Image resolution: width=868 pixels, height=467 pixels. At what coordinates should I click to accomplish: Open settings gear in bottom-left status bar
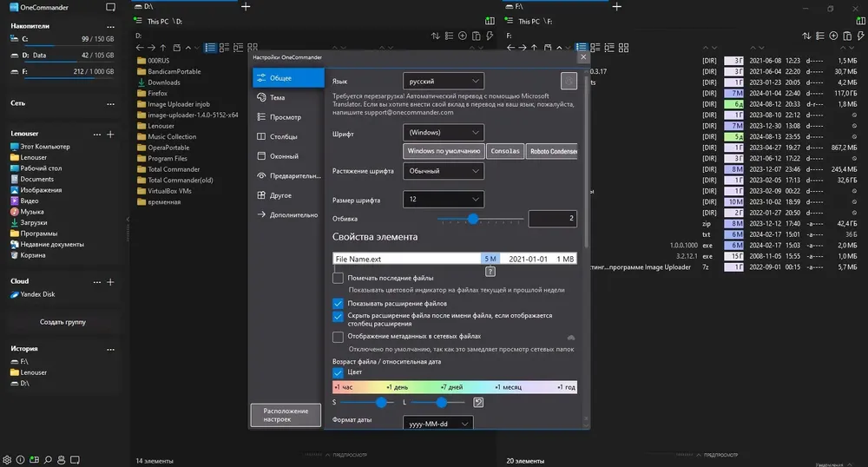(7, 460)
